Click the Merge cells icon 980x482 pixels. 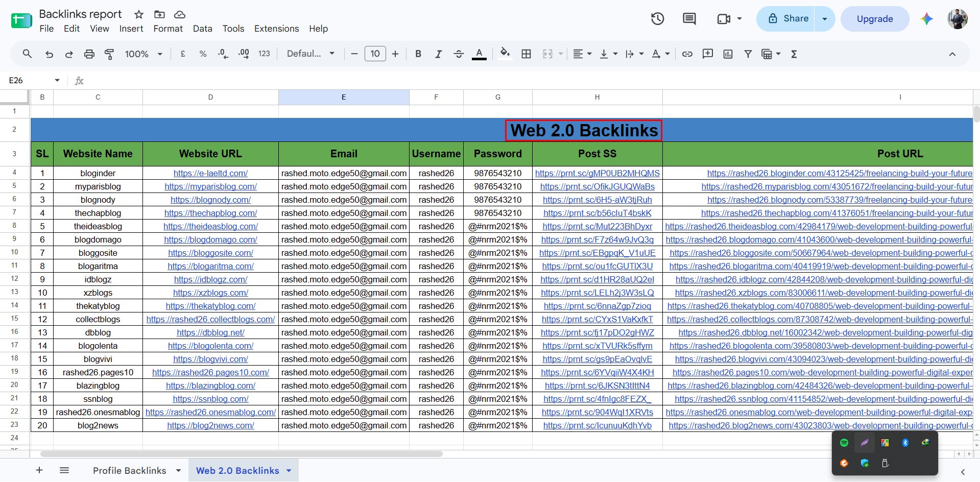pos(548,54)
